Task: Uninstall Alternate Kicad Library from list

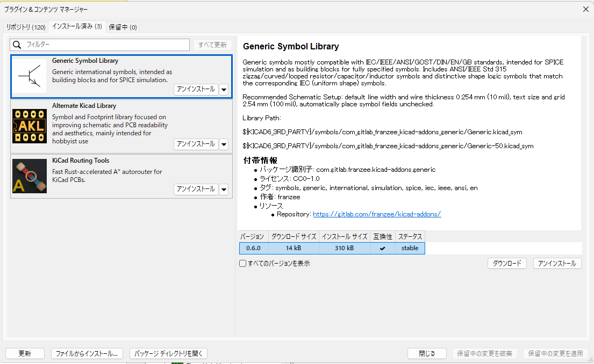Action: (x=196, y=144)
